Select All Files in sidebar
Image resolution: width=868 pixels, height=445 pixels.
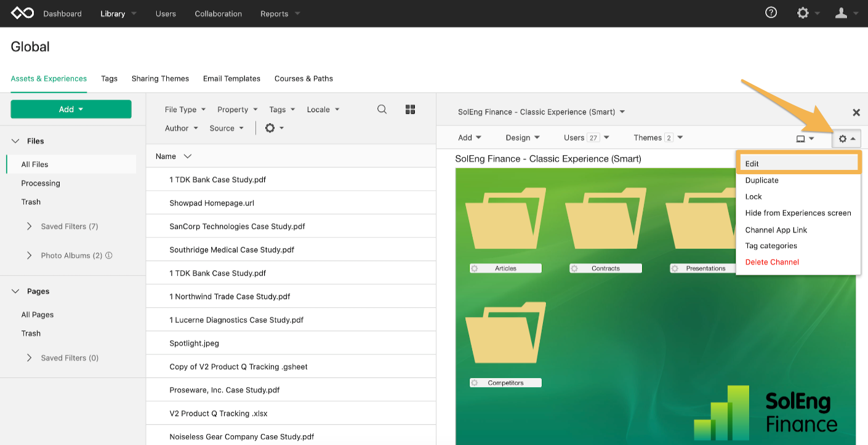[x=71, y=164]
